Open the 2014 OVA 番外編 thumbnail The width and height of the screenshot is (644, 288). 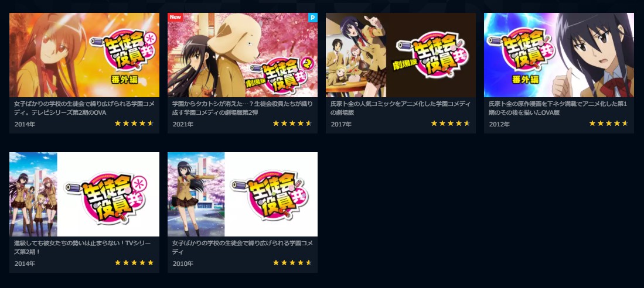84,55
